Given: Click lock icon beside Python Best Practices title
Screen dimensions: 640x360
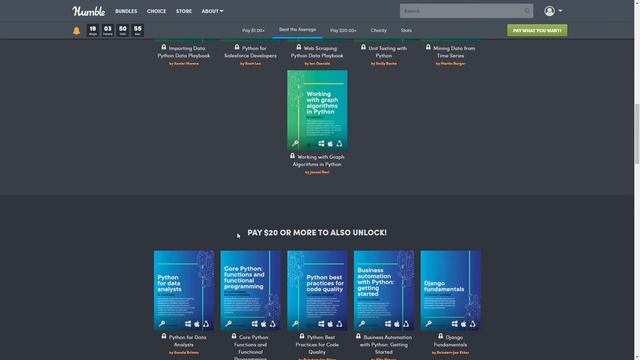Looking at the screenshot, I should 302,336.
